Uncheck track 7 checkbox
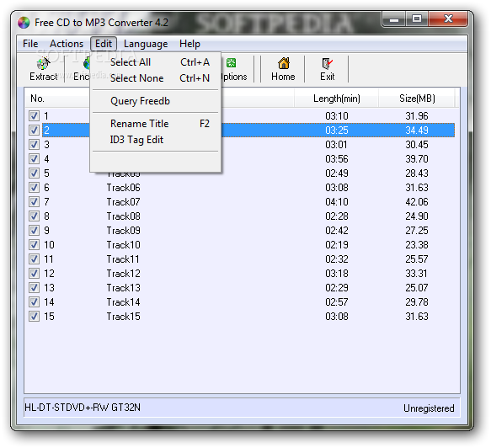The height and width of the screenshot is (448, 491). point(34,201)
